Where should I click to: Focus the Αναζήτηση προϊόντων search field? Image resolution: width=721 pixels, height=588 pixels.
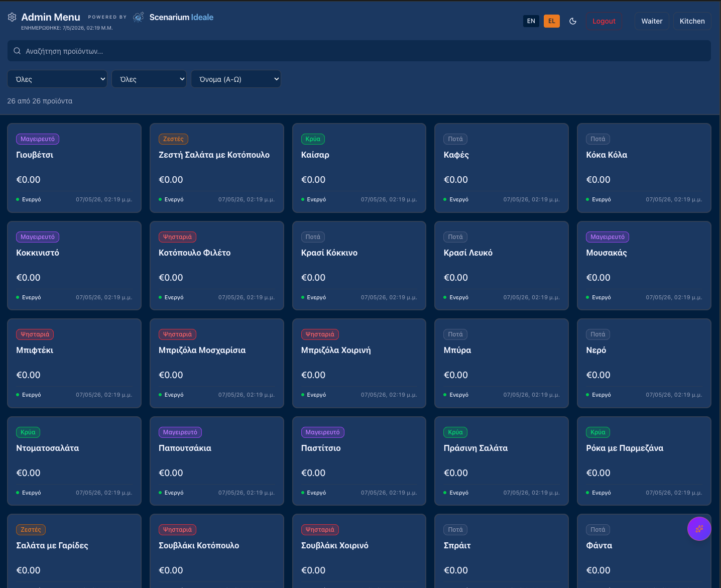pyautogui.click(x=359, y=51)
